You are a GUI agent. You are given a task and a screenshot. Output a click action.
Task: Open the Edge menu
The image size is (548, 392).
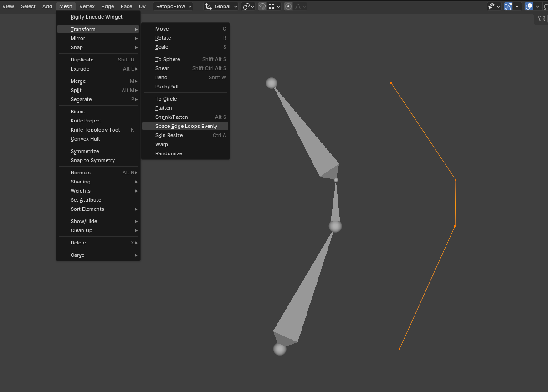click(108, 6)
